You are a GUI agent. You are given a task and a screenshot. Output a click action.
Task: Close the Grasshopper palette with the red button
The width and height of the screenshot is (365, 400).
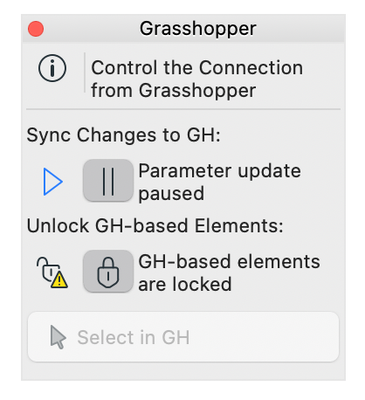pos(36,29)
